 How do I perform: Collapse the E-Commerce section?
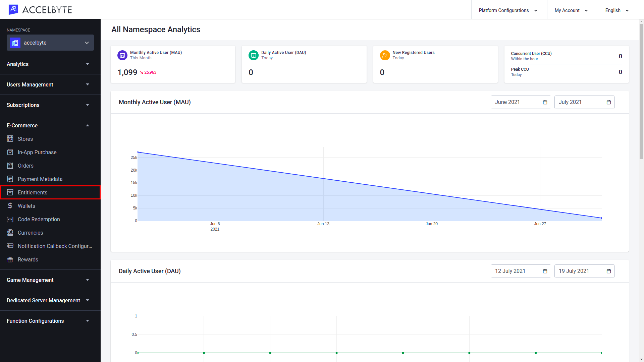tap(50, 125)
